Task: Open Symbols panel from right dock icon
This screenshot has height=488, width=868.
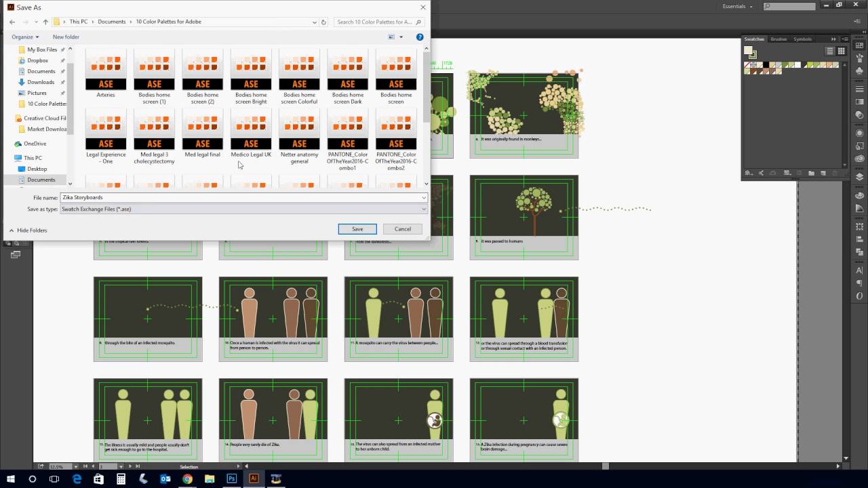Action: click(x=860, y=70)
